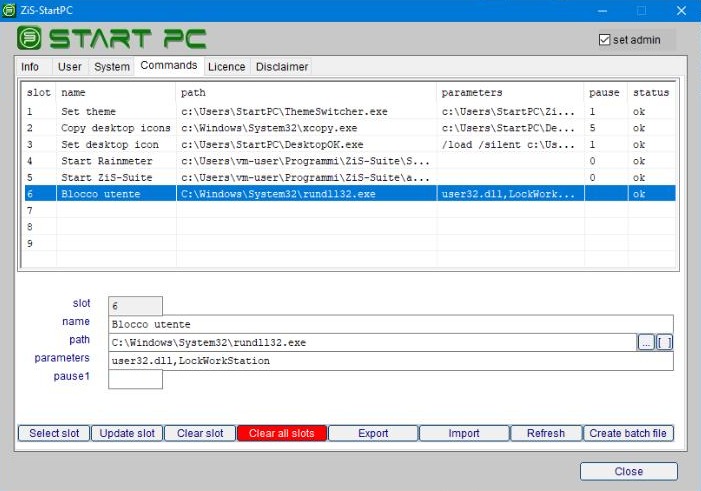
Task: Click the browse '...' button beside path
Action: tap(646, 343)
